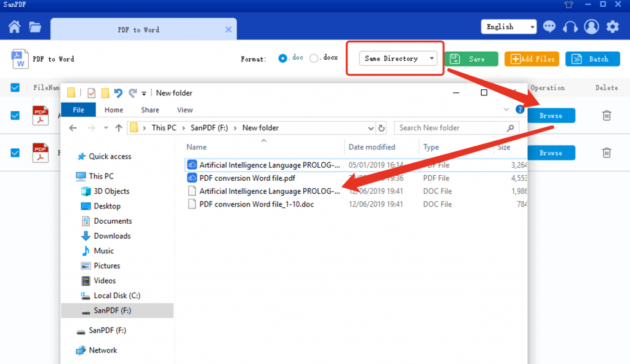
Task: Click Browse for the first file
Action: [551, 116]
